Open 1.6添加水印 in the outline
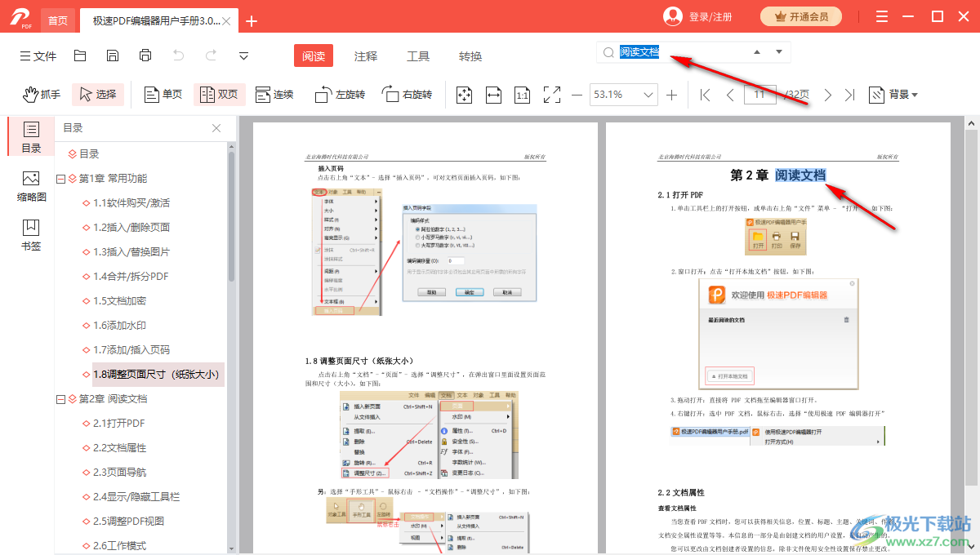This screenshot has height=555, width=980. 119,325
